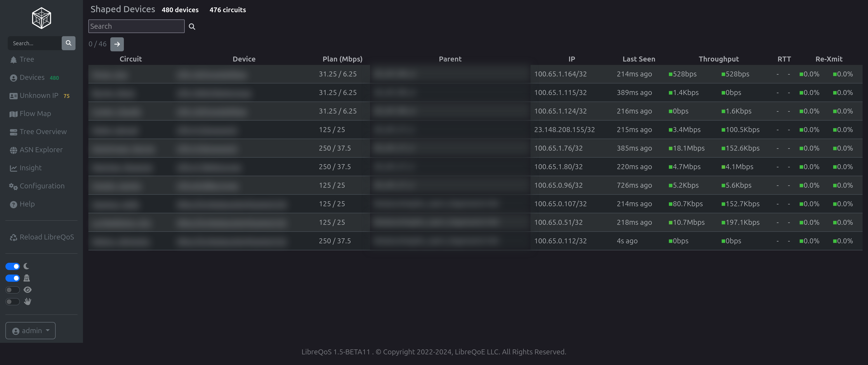Enable the hand icon switch
The image size is (868, 365).
(13, 302)
